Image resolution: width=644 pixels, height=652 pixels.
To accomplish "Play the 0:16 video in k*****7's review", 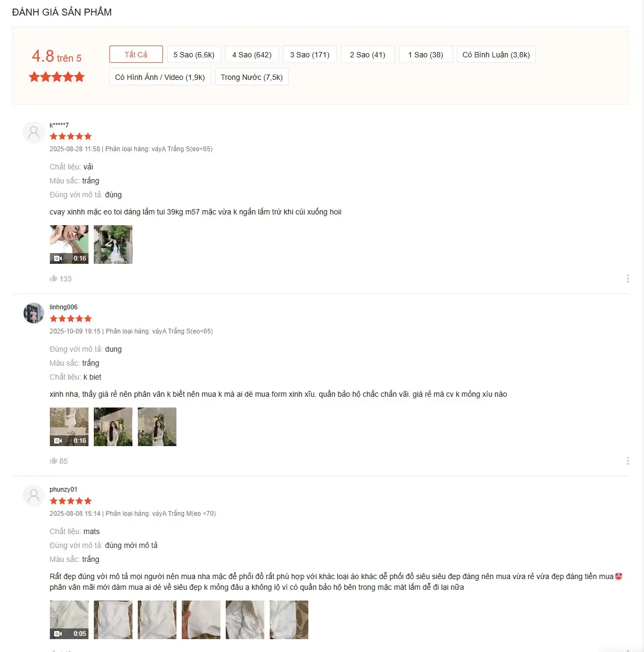I will click(x=69, y=244).
